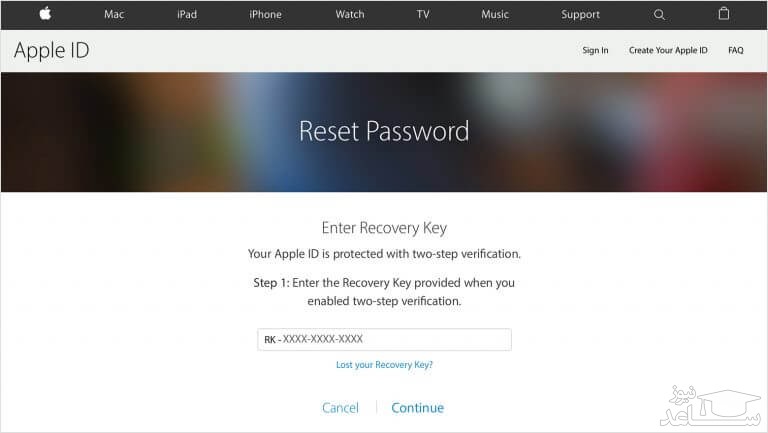Focus the Recovery Key input field

pyautogui.click(x=384, y=339)
